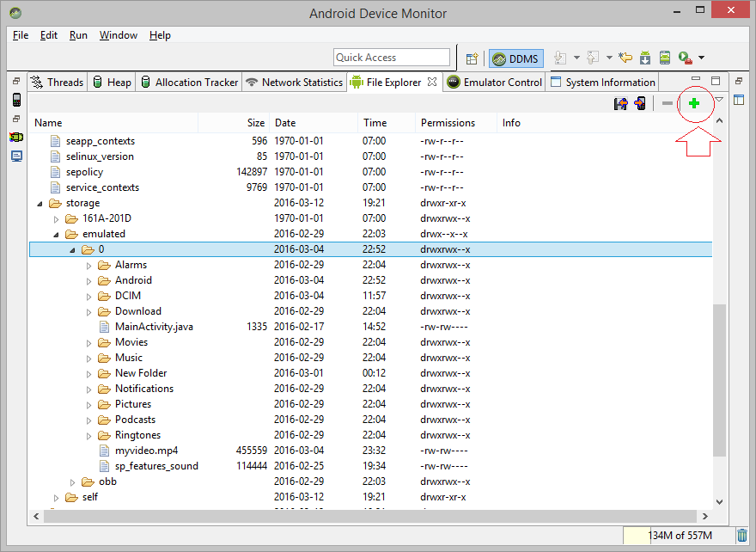Restore the view stack above the LogCat icon
The width and height of the screenshot is (756, 552).
[16, 119]
